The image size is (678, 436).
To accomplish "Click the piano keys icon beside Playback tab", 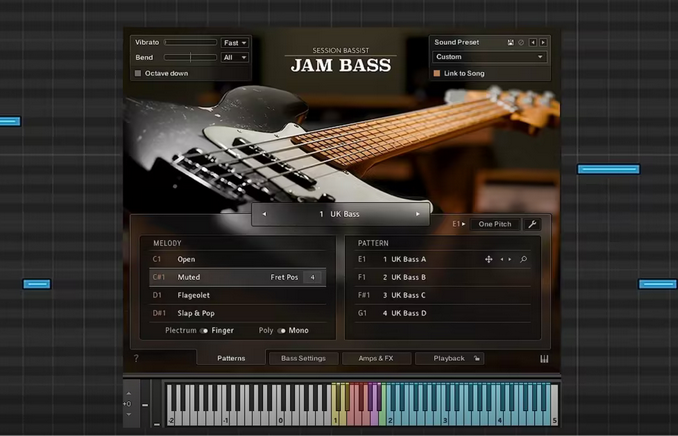I will click(x=544, y=359).
